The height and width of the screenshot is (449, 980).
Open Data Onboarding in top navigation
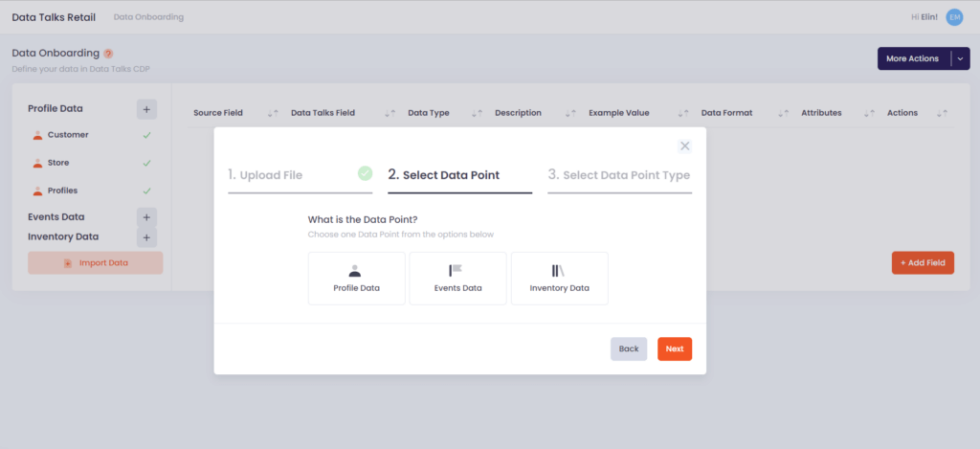click(148, 17)
